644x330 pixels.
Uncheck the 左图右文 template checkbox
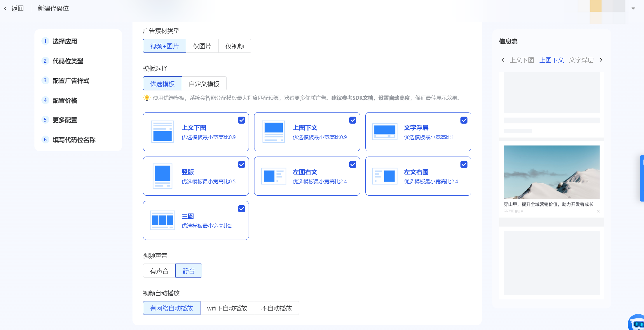(353, 164)
